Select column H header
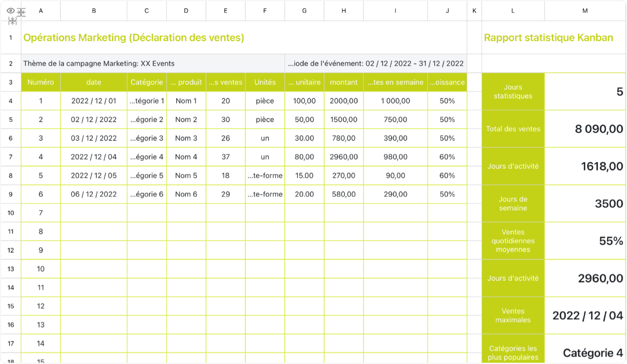Image resolution: width=627 pixels, height=364 pixels. (x=344, y=11)
